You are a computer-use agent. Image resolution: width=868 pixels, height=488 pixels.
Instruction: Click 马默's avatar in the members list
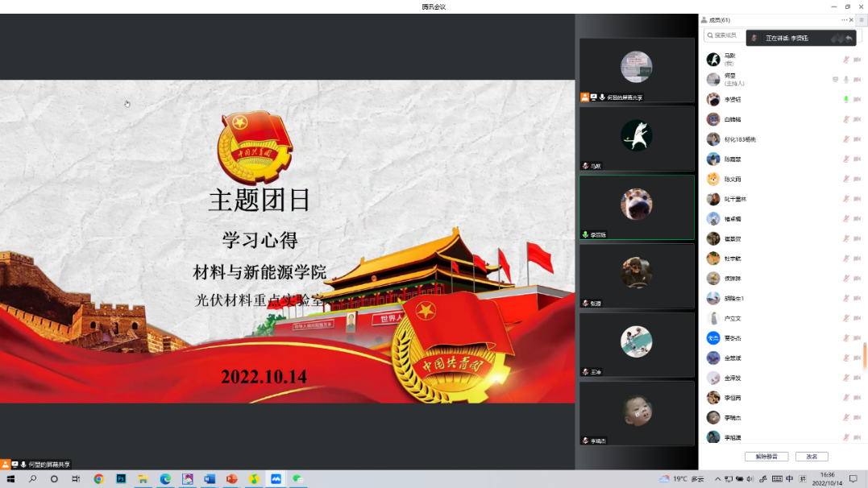click(713, 60)
